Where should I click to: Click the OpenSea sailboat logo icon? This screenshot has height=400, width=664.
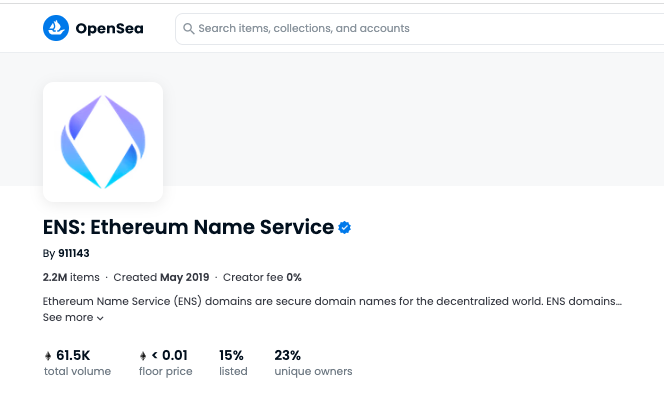click(x=56, y=28)
